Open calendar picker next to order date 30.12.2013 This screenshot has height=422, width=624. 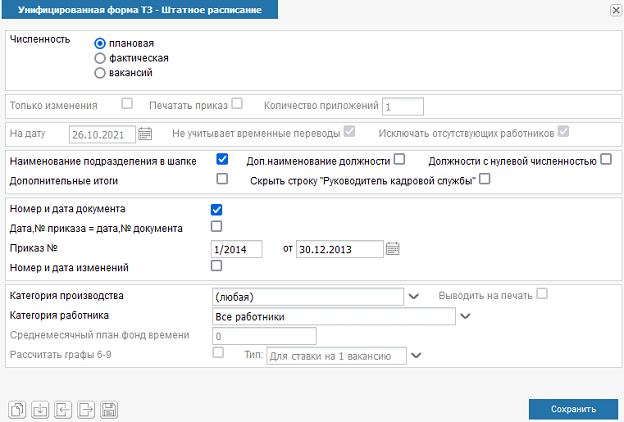coord(393,249)
